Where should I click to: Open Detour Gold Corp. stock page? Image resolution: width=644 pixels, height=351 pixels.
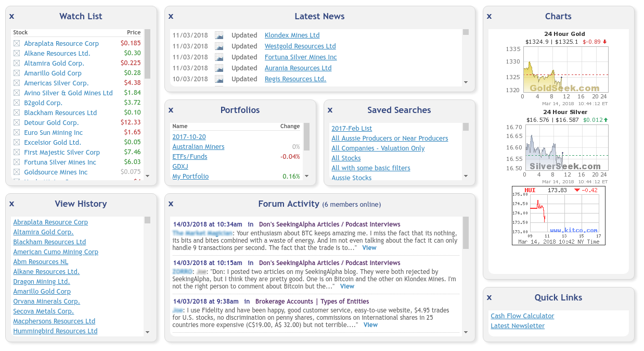(51, 123)
